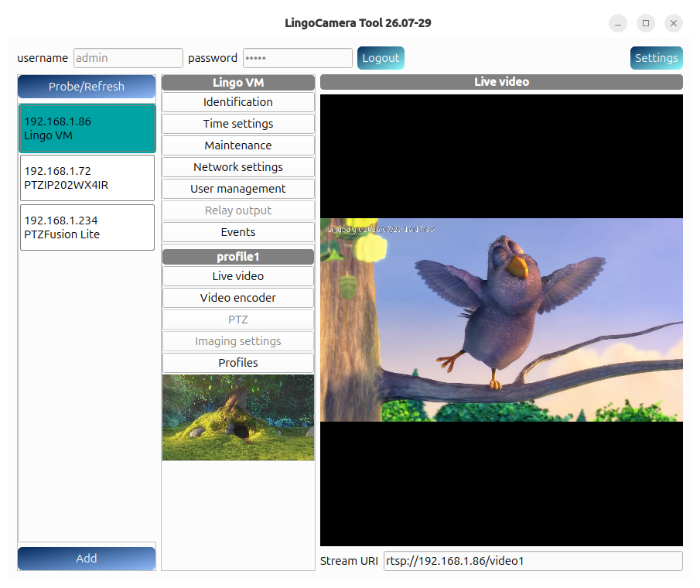Close the LingoCamera Tool window

674,23
